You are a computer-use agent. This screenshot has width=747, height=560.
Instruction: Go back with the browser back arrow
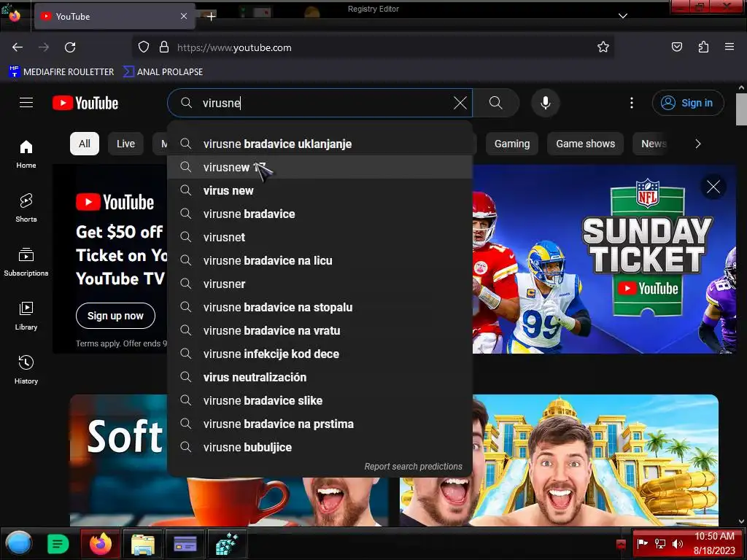18,47
